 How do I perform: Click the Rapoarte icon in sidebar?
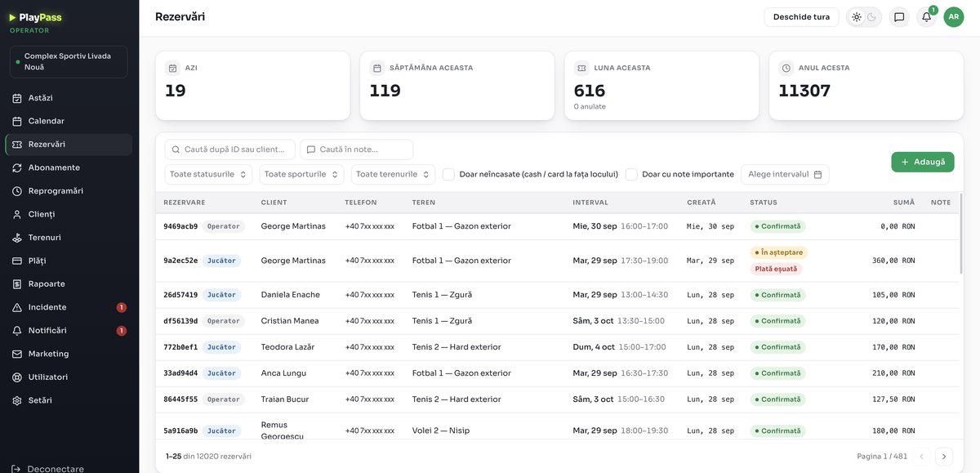coord(17,284)
